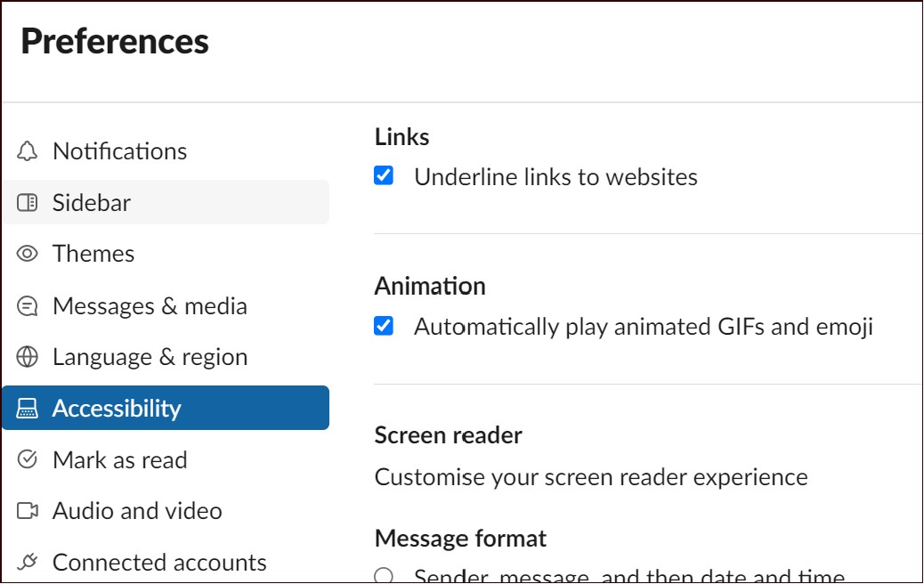Click the Sidebar panel icon
This screenshot has height=584, width=924.
28,202
